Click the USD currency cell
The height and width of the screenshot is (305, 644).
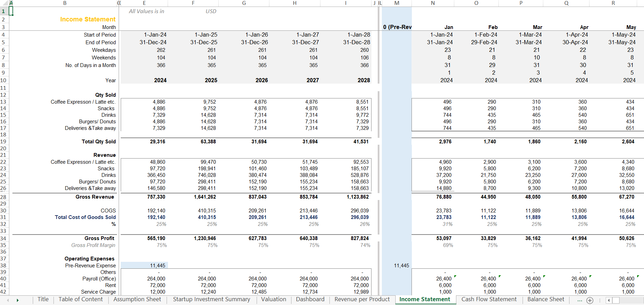point(211,11)
